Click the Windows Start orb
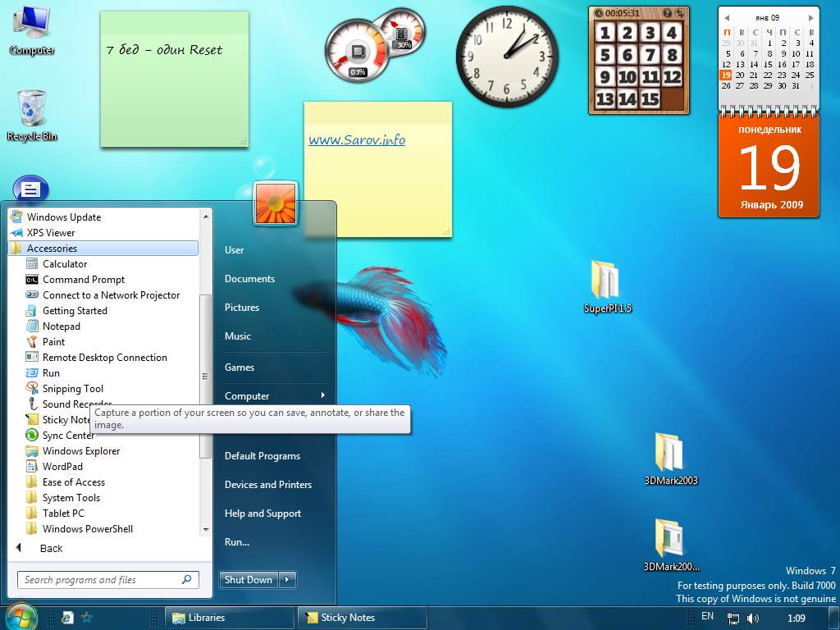The height and width of the screenshot is (630, 840). [x=21, y=616]
